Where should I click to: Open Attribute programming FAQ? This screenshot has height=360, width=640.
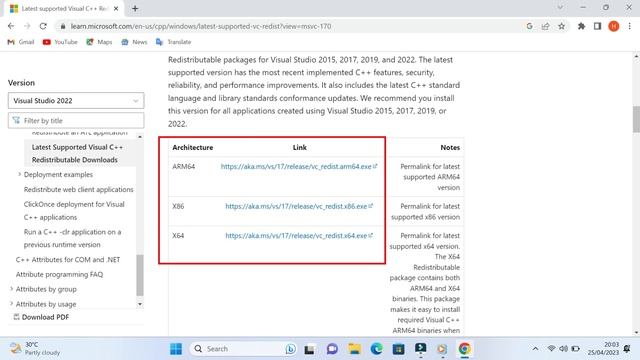click(x=60, y=274)
